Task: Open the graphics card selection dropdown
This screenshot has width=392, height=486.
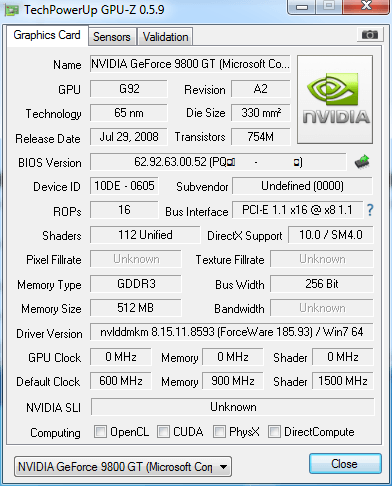Action: point(123,466)
